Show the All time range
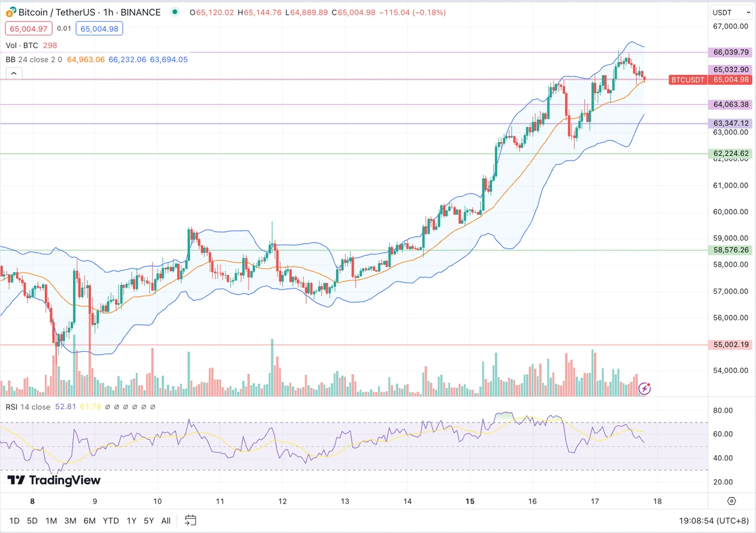 [x=166, y=521]
